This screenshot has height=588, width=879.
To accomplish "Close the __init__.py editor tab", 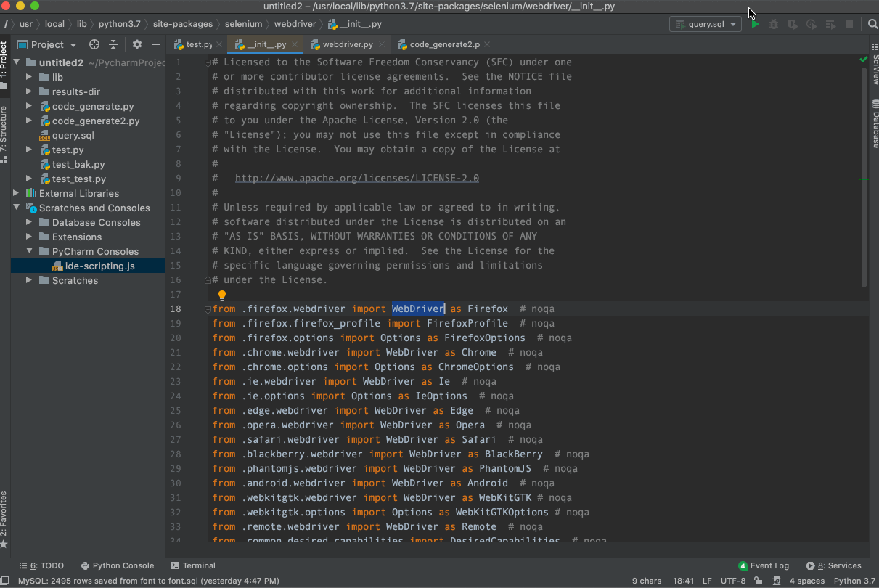I will pos(296,44).
